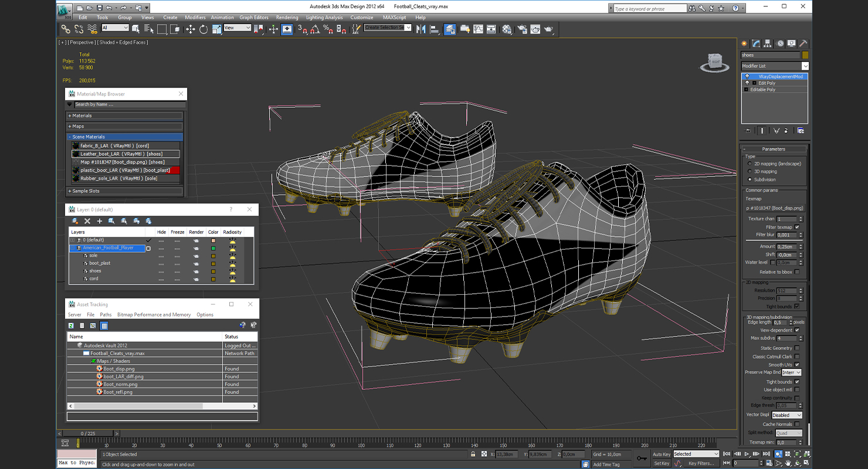The height and width of the screenshot is (469, 868).
Task: Click the Unlink Selection tool
Action: point(79,29)
